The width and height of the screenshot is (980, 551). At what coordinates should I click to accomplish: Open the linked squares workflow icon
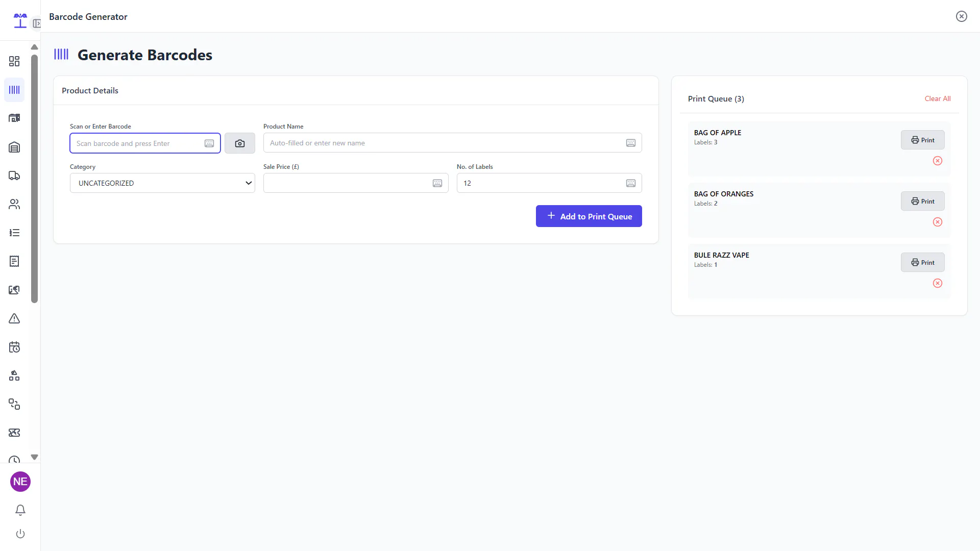coord(14,404)
